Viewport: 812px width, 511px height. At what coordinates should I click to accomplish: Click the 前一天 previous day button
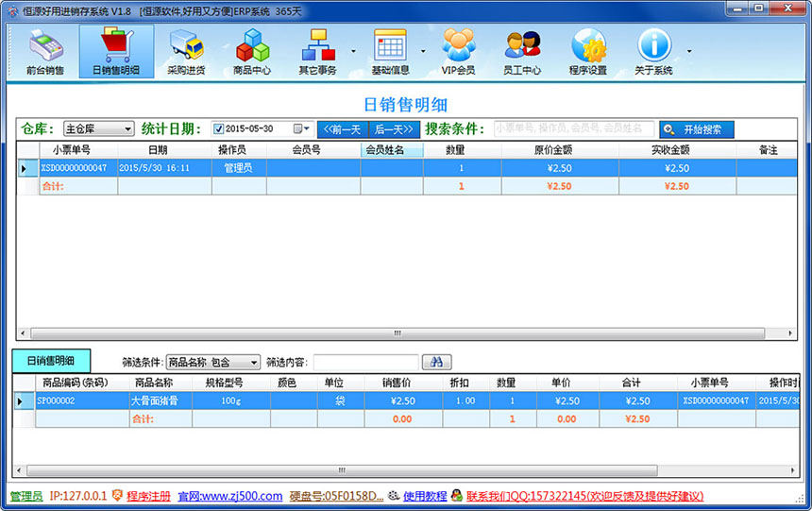(x=342, y=129)
